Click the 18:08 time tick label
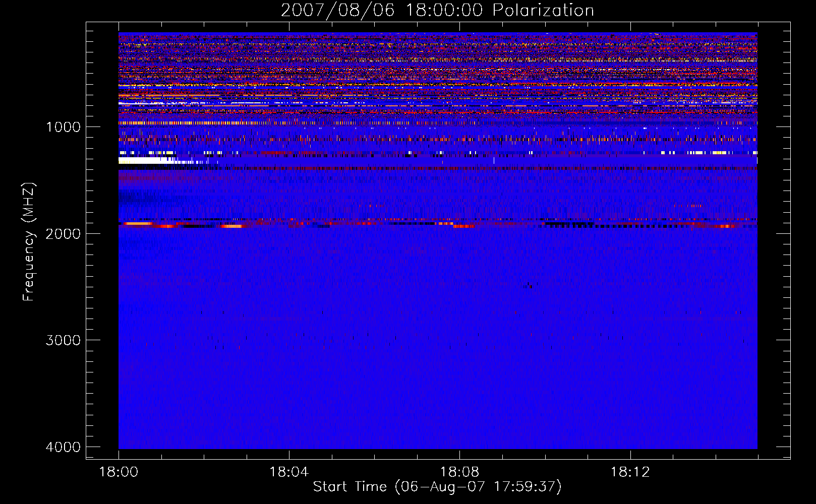Image resolution: width=816 pixels, height=504 pixels. pos(459,472)
